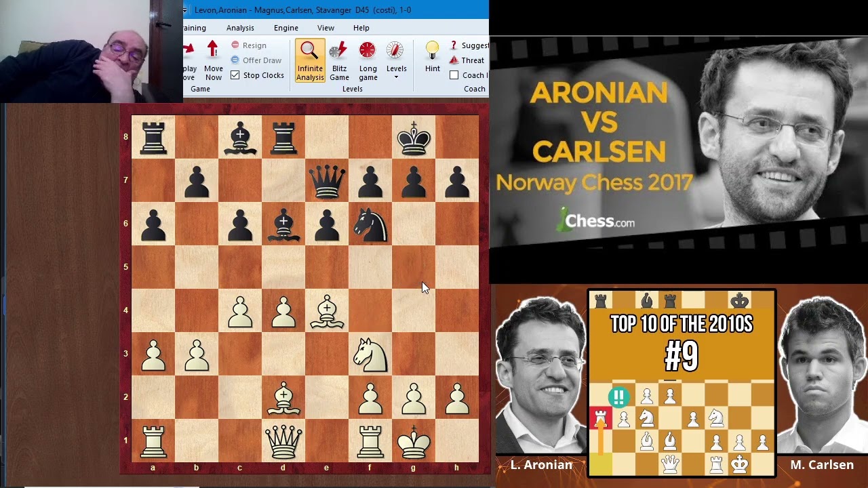The height and width of the screenshot is (488, 868).
Task: Open the Help menu
Action: tap(361, 28)
